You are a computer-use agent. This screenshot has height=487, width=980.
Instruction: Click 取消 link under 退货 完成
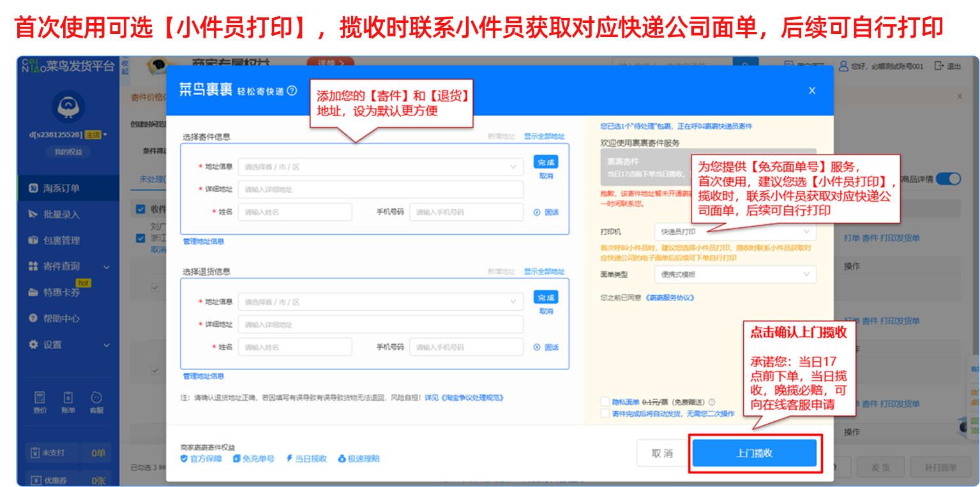coord(546,311)
